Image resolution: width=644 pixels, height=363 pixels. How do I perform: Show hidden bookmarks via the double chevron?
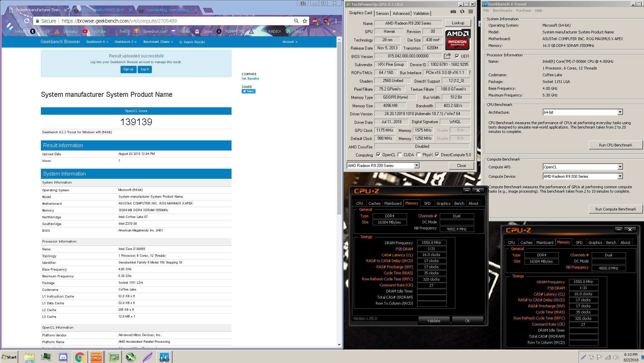point(334,31)
